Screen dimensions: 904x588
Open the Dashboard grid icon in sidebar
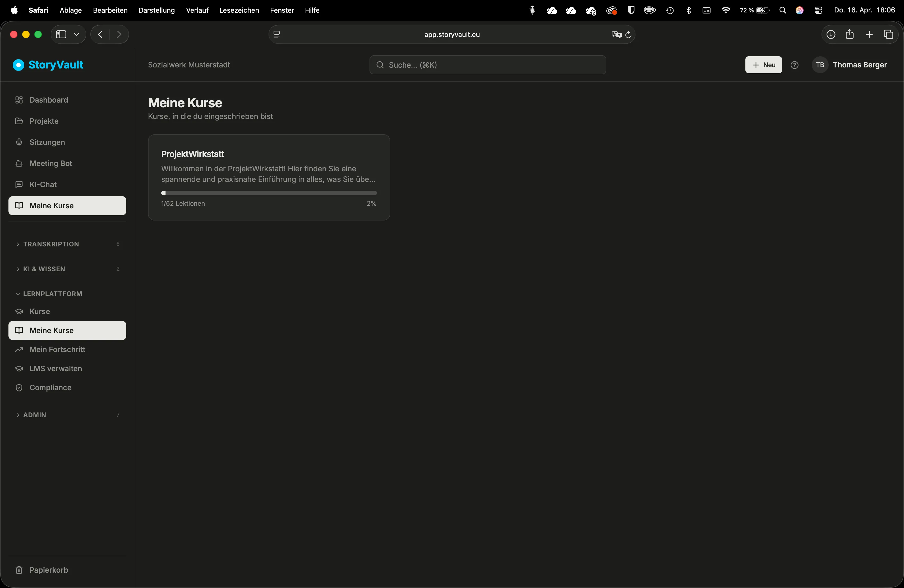19,100
